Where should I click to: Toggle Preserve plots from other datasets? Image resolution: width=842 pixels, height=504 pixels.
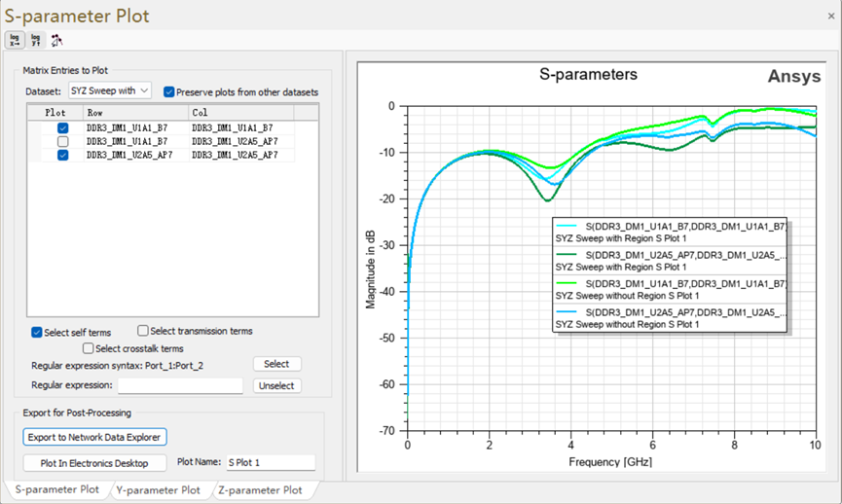169,92
